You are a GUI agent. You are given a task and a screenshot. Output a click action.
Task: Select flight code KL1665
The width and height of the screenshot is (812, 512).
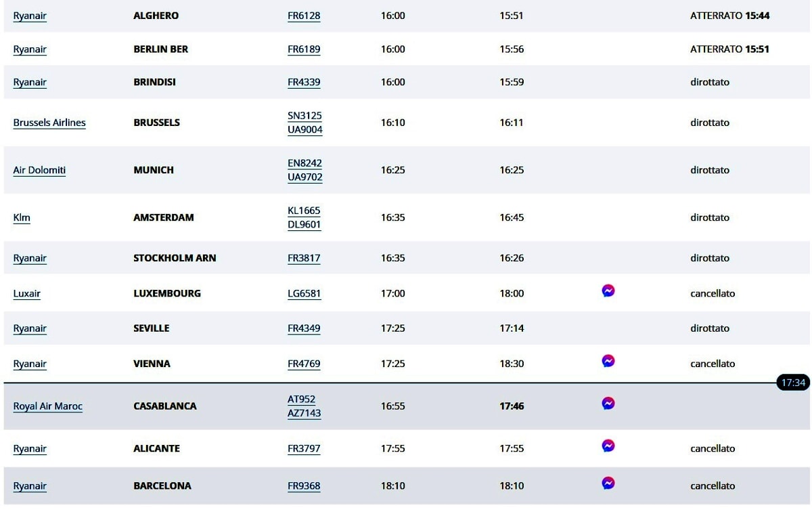coord(304,211)
